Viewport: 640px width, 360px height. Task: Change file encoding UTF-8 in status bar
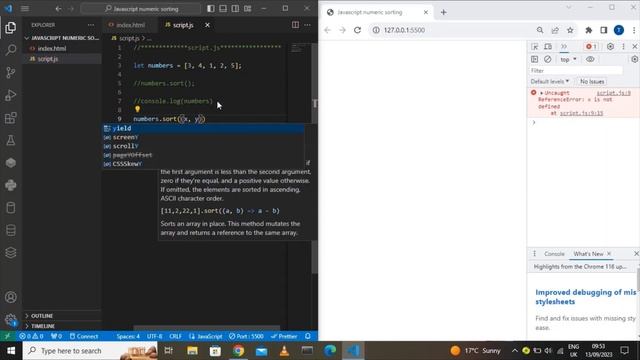155,336
